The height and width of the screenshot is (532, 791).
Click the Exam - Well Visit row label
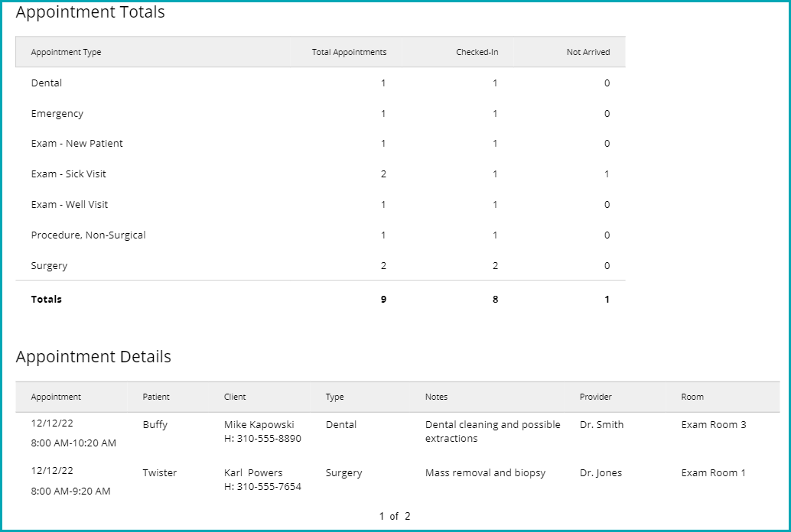point(70,205)
